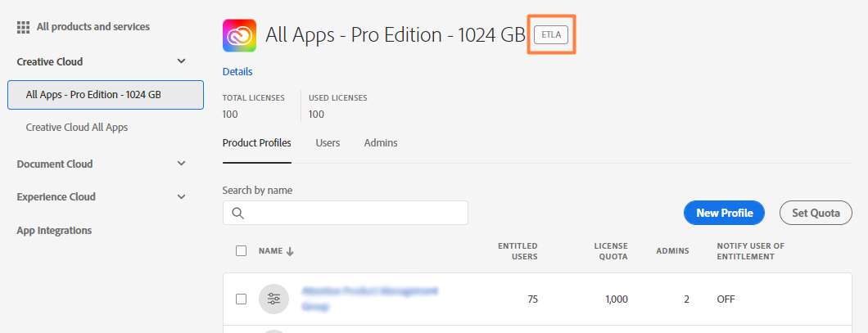Click the New Profile button

point(724,213)
